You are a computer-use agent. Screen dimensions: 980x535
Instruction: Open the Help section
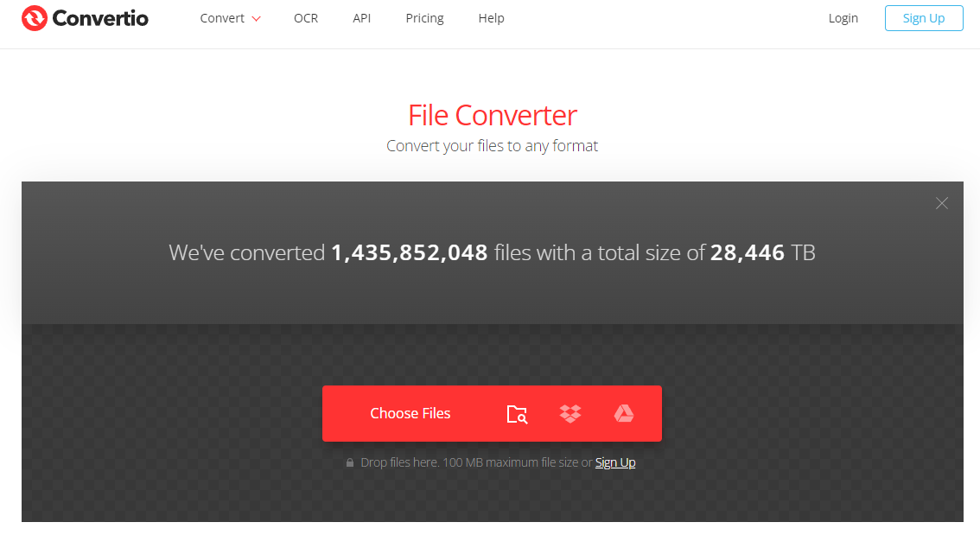pos(491,19)
